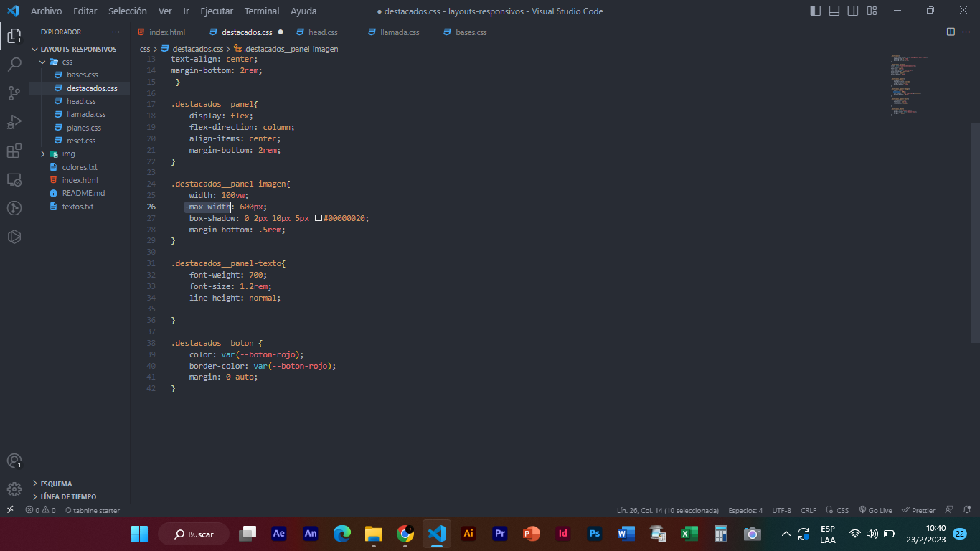Change UTF-8 file encoding
Viewport: 980px width, 551px height.
781,510
